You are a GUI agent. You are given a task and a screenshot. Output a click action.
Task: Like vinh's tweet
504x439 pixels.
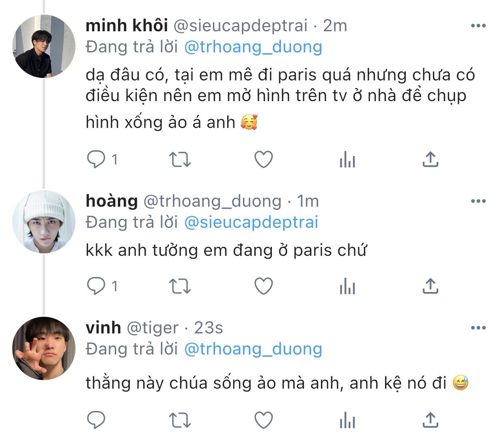coord(263,420)
